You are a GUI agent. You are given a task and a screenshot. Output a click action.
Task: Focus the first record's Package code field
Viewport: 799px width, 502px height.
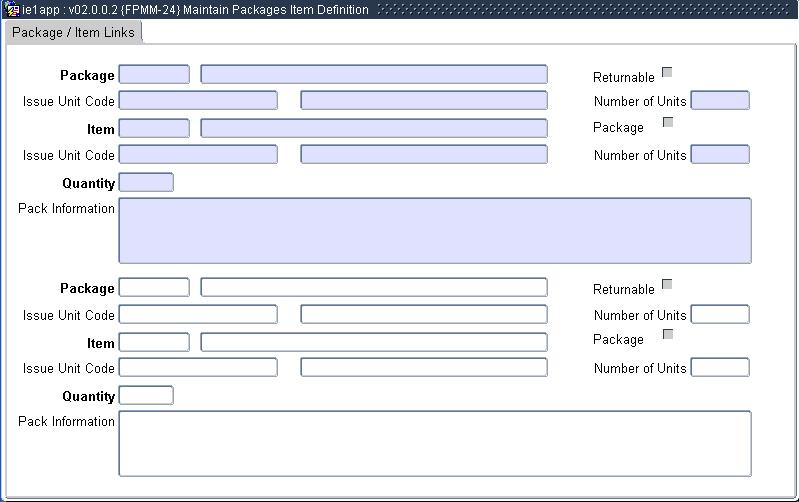pyautogui.click(x=154, y=75)
